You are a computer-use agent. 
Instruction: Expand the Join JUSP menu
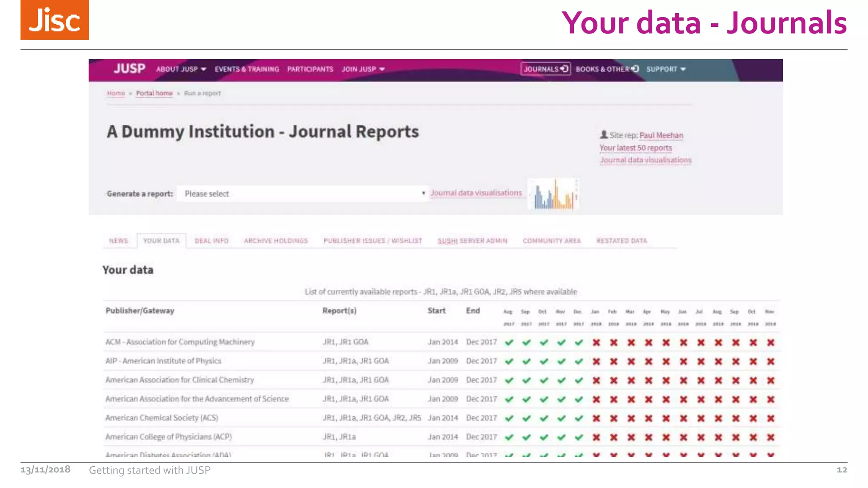point(363,69)
